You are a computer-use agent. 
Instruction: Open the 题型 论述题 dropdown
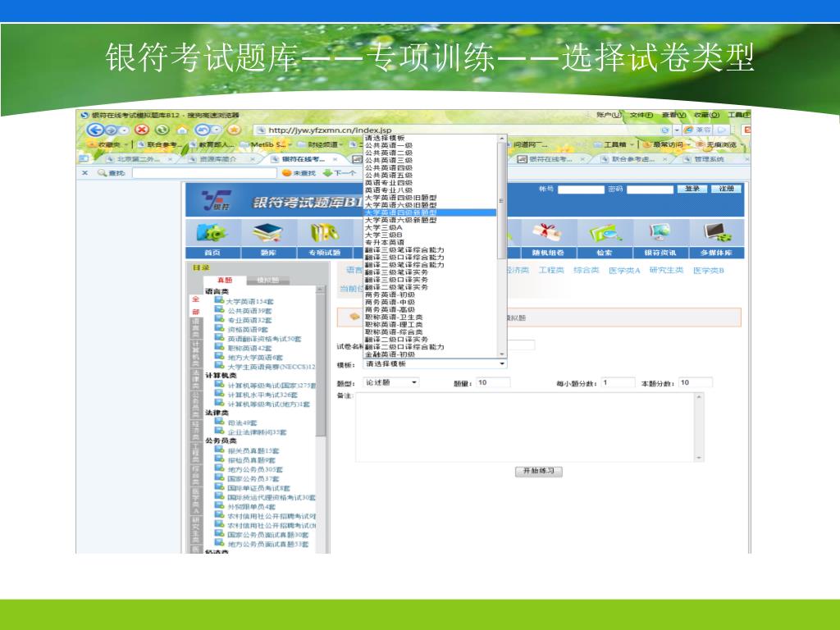(x=391, y=382)
